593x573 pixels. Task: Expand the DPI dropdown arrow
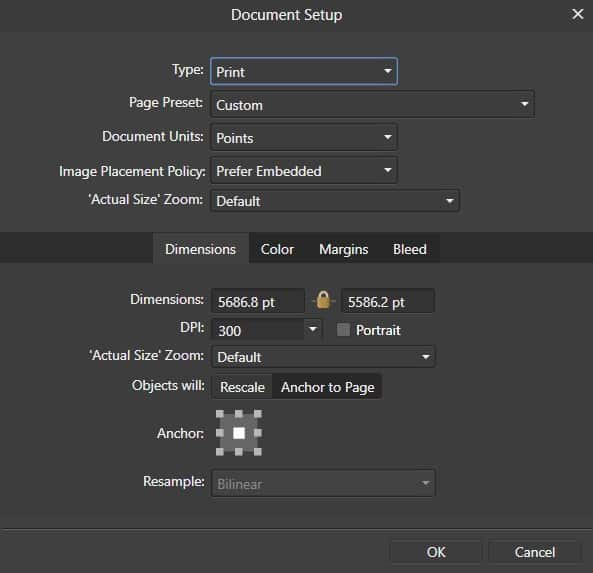coord(313,329)
